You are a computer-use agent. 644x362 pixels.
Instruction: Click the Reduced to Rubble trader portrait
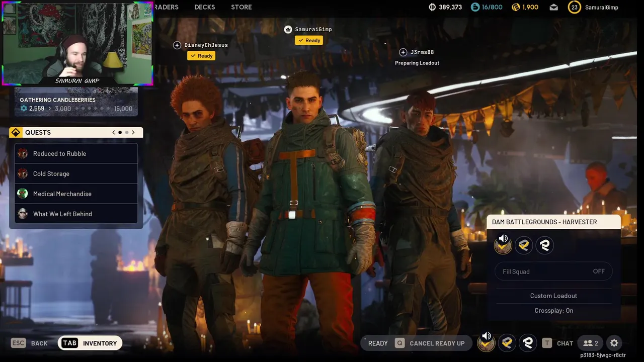[x=23, y=153]
